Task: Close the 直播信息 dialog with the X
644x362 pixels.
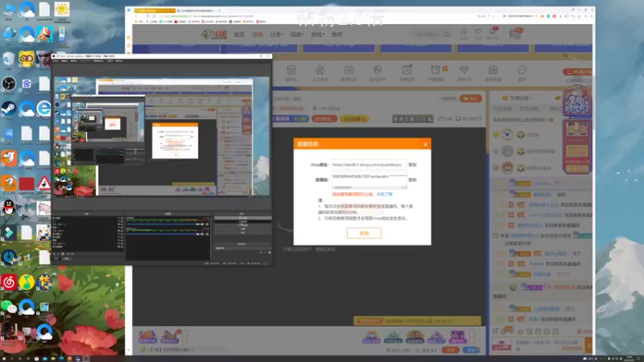Action: (425, 144)
